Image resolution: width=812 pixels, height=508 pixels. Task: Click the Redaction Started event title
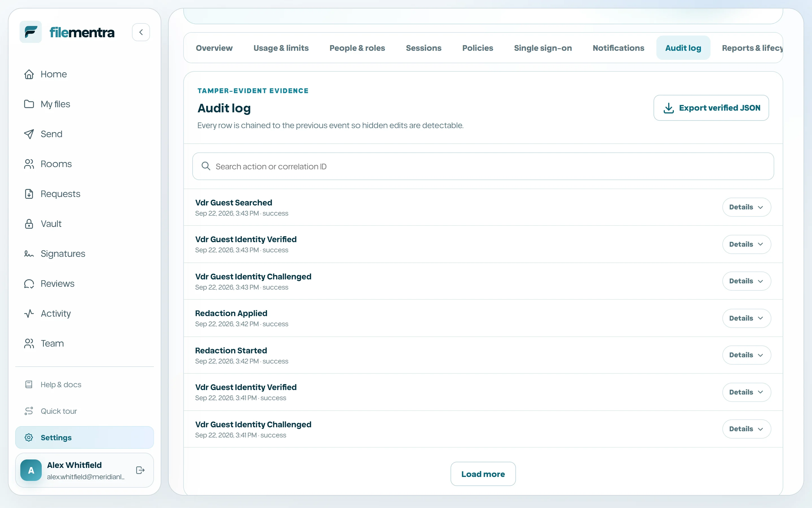point(231,351)
